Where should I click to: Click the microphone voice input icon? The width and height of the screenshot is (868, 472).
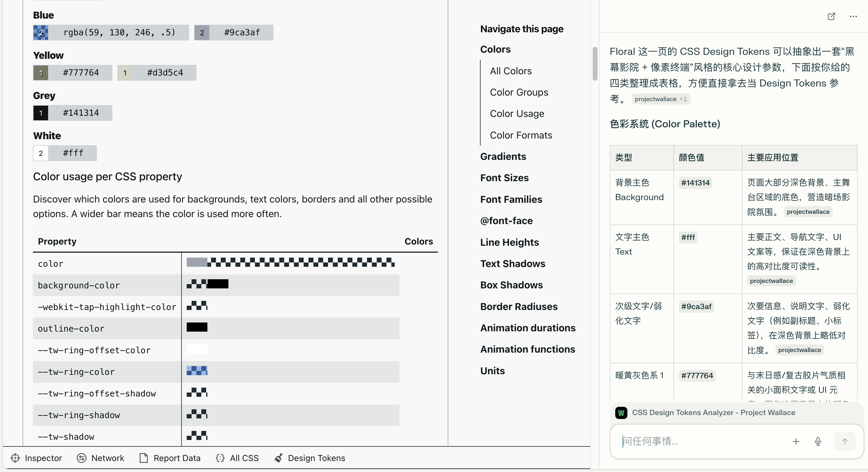pos(818,441)
